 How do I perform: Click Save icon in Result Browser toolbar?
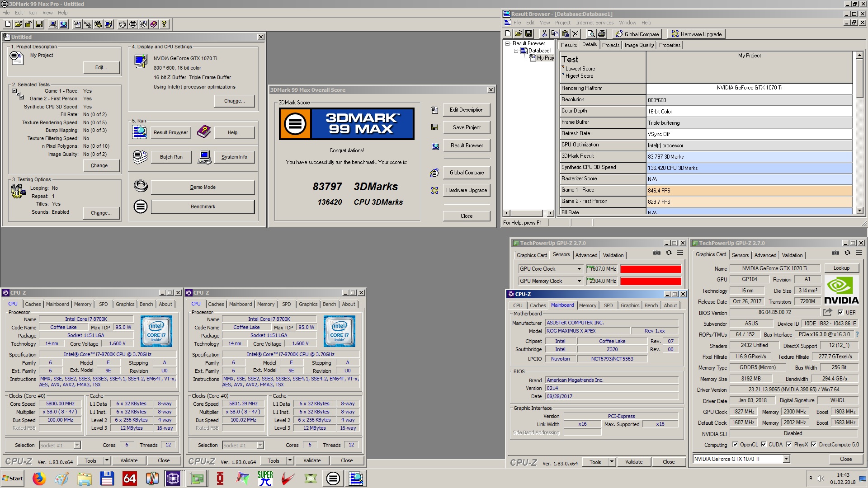tap(528, 33)
